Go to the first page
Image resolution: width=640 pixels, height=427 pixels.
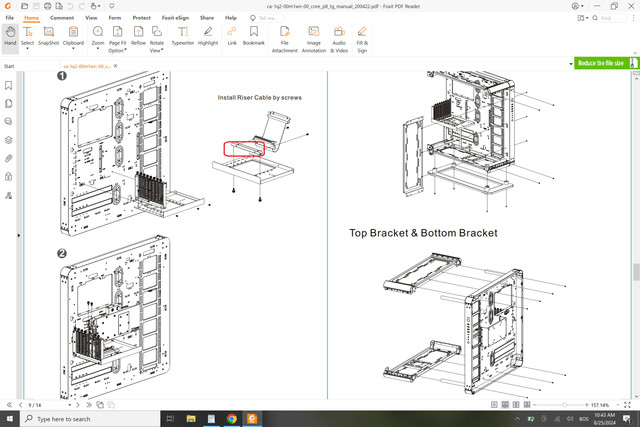click(9, 405)
